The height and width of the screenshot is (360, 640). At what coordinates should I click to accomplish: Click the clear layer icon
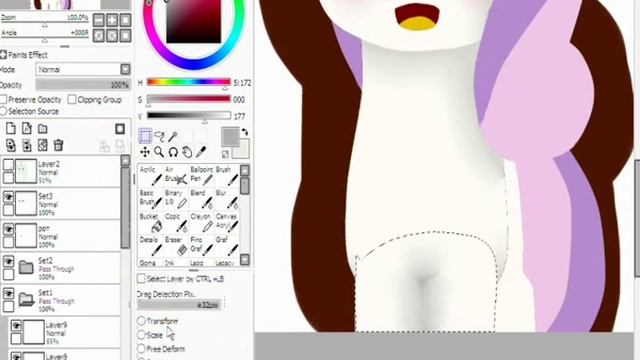click(x=42, y=145)
